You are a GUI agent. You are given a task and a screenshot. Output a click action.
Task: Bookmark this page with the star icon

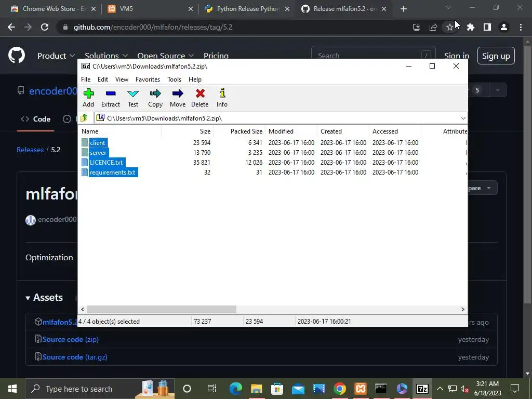(449, 27)
